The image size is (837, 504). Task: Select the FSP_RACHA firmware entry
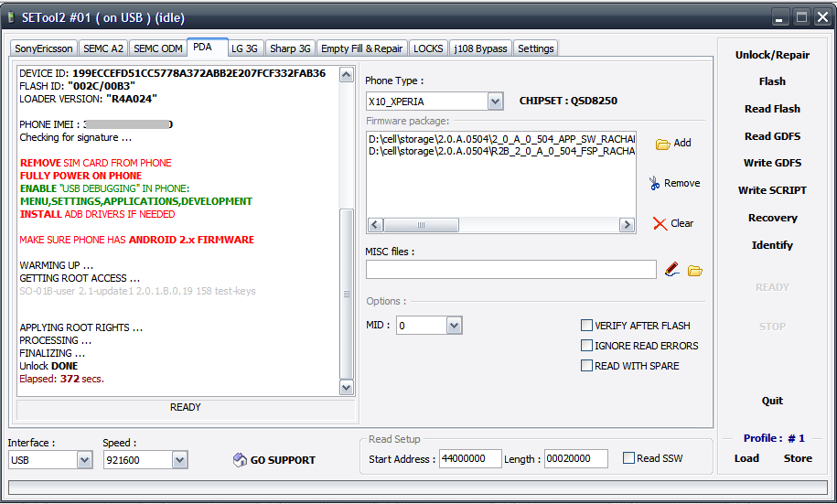[x=501, y=151]
